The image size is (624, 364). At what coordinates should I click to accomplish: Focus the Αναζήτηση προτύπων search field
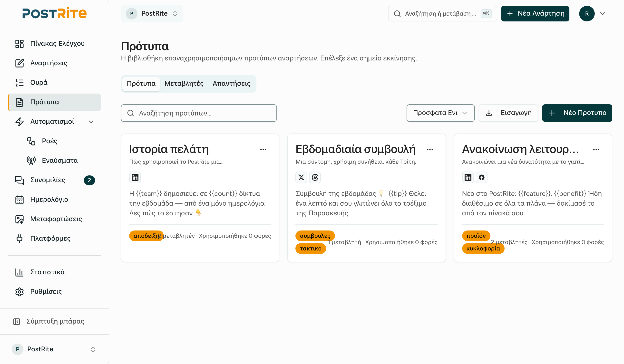pos(199,113)
